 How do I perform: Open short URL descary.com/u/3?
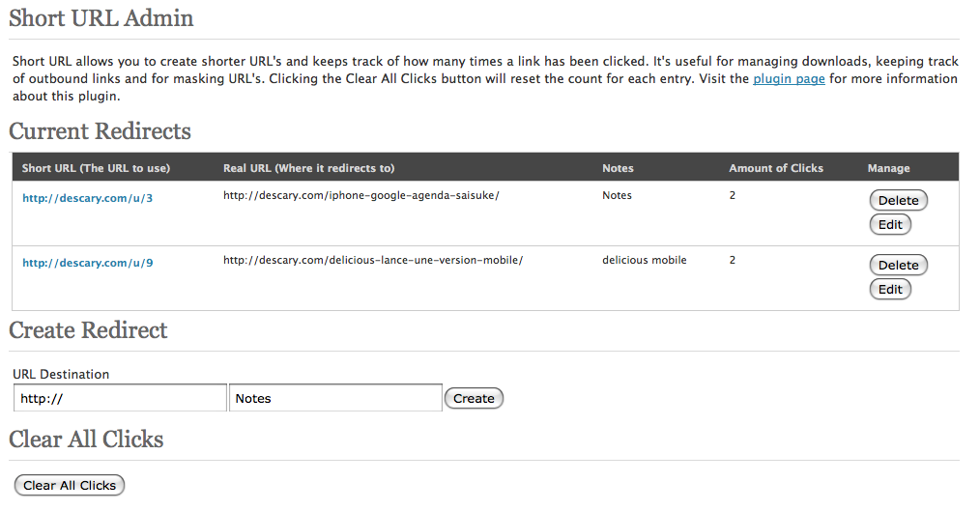click(x=88, y=198)
